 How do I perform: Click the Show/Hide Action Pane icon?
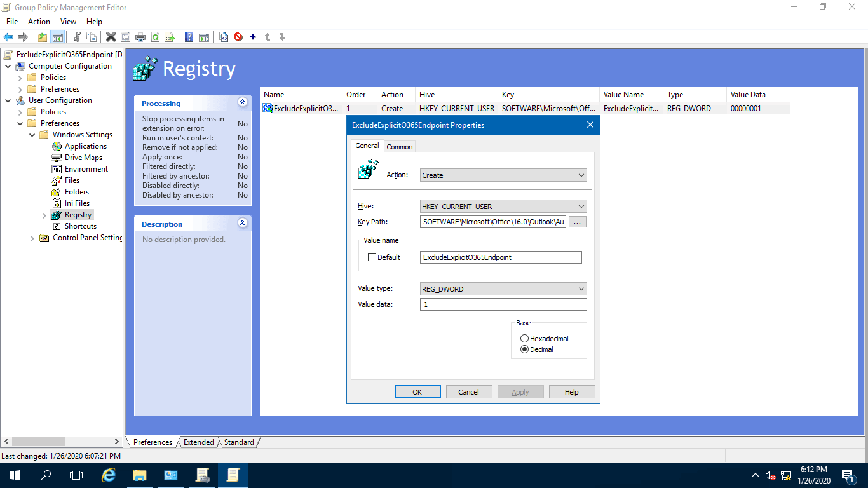(x=204, y=37)
